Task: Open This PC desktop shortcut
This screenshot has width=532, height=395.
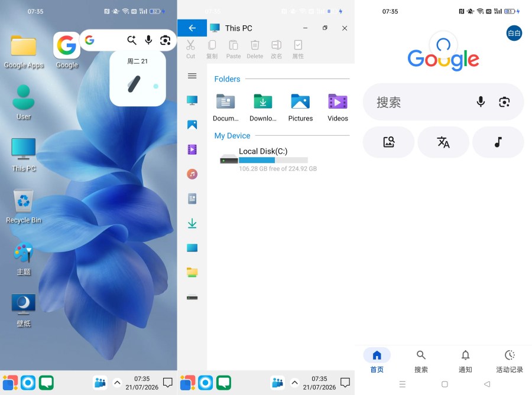Action: coord(24,155)
